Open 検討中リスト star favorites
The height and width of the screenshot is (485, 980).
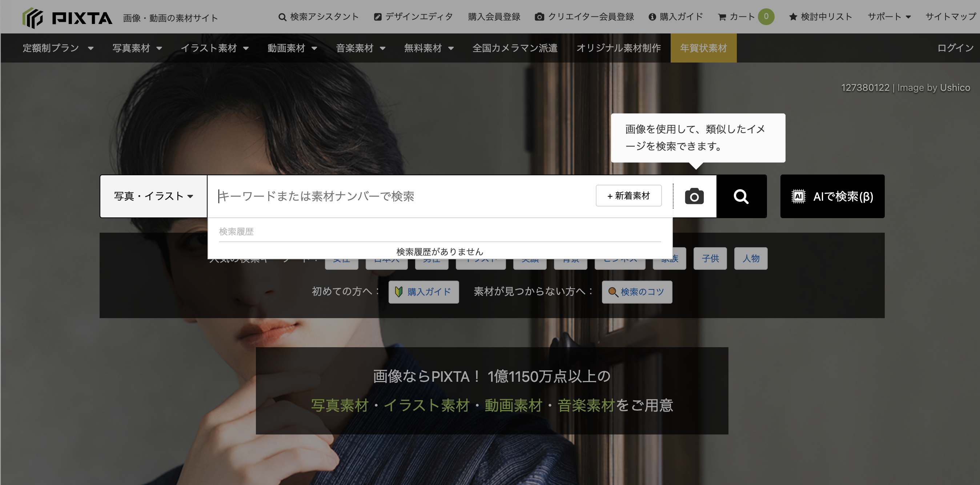click(x=820, y=17)
